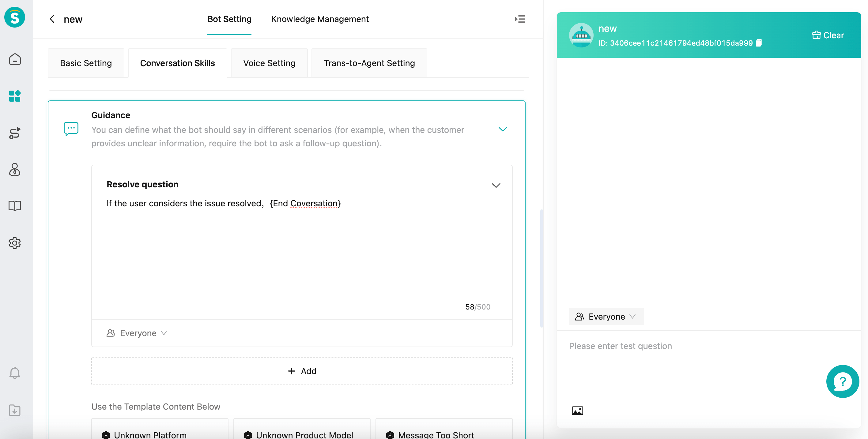Open the Home icon in sidebar
Screen dimensions: 868x439
click(x=15, y=59)
